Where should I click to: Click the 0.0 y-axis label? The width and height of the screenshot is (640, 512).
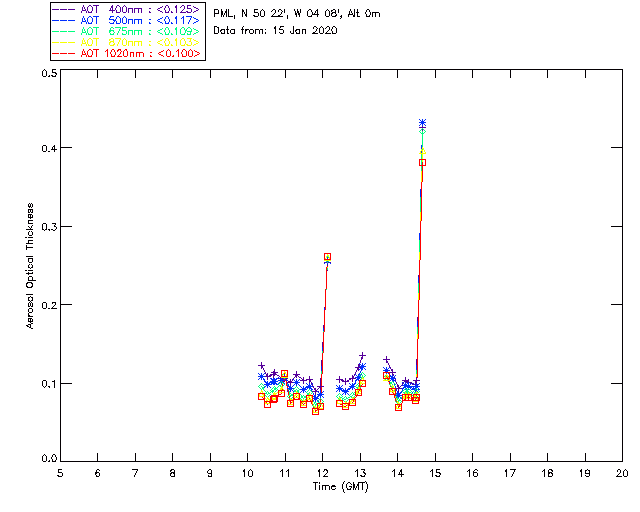(49, 458)
